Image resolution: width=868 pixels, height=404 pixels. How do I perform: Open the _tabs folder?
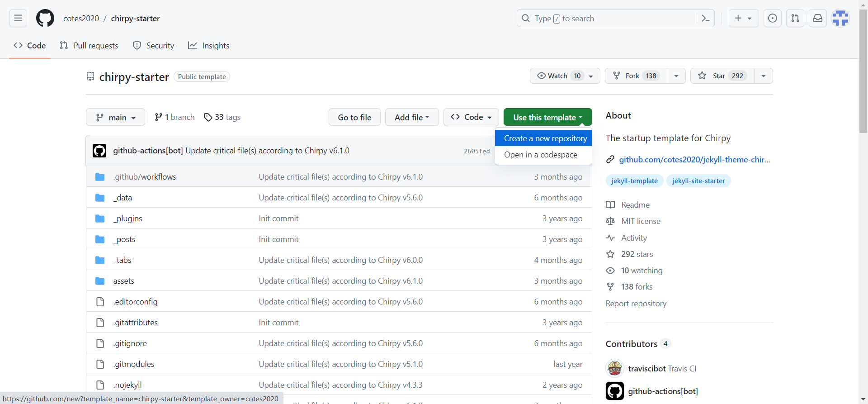pos(123,260)
